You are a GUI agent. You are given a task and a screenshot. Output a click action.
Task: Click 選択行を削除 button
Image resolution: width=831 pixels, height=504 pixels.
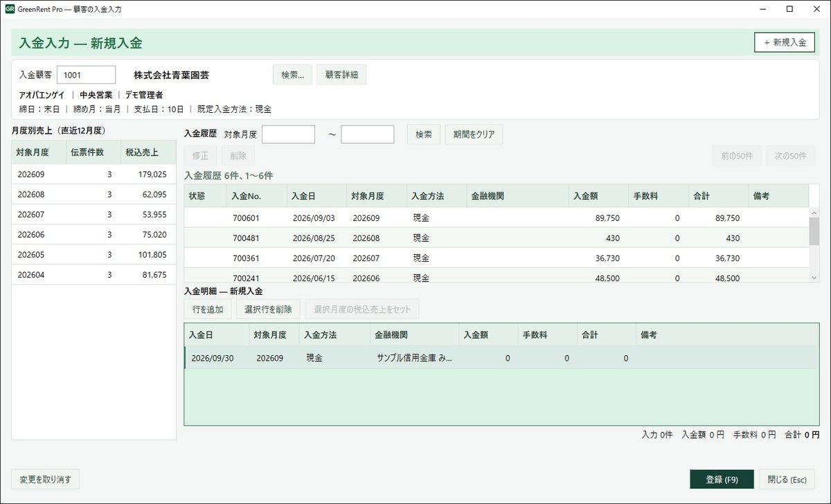point(268,309)
